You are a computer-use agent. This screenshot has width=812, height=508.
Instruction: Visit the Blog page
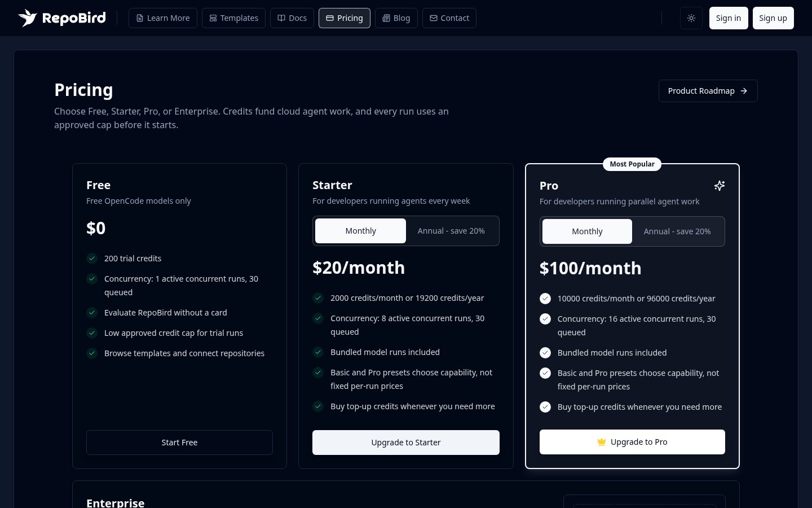(x=396, y=18)
